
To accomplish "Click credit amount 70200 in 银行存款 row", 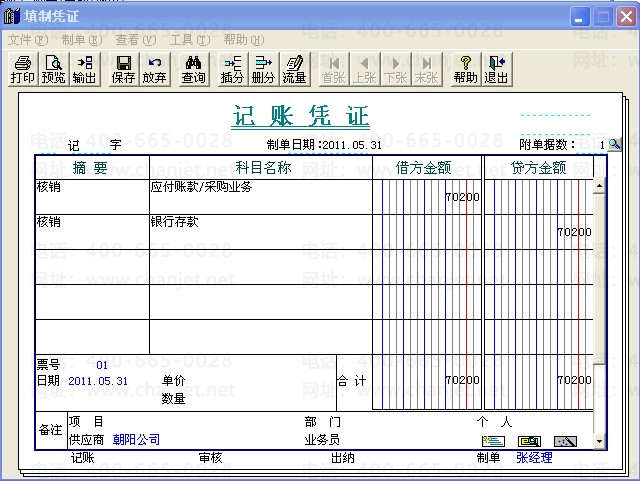I will tap(574, 232).
